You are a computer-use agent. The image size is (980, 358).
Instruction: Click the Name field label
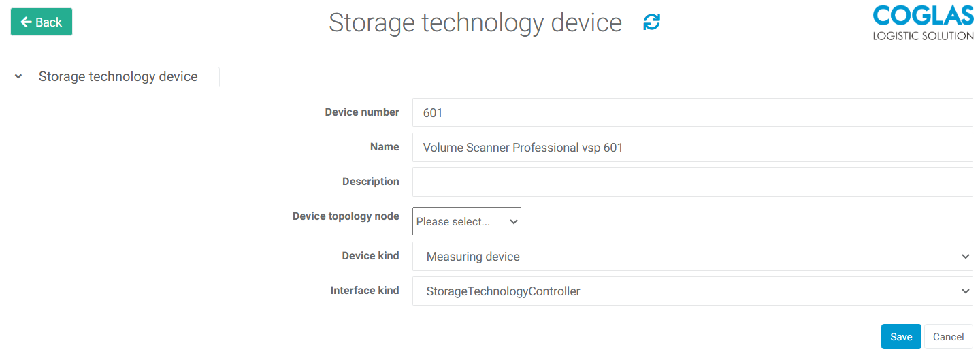385,147
